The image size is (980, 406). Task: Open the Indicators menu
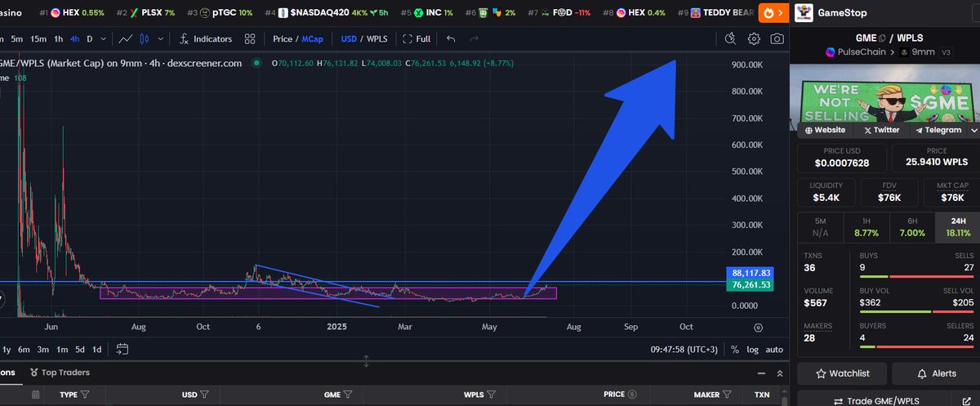[x=205, y=38]
